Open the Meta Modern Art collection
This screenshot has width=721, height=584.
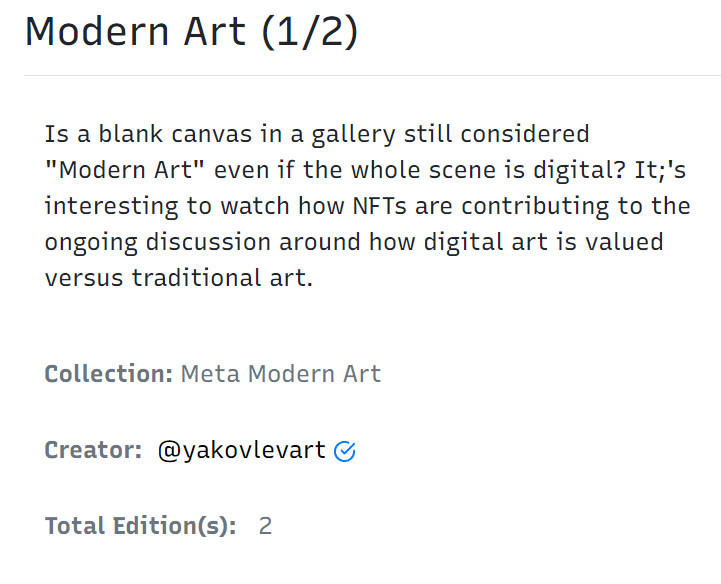[x=281, y=373]
